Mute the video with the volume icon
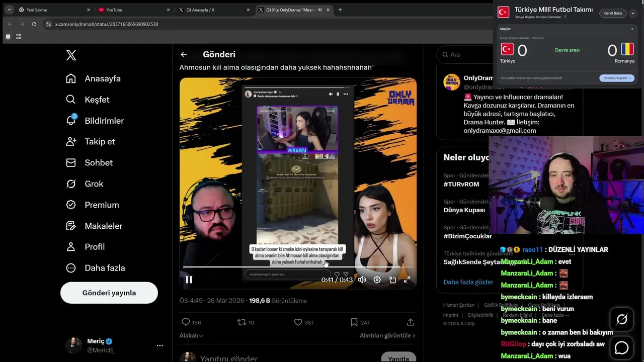 (x=362, y=280)
